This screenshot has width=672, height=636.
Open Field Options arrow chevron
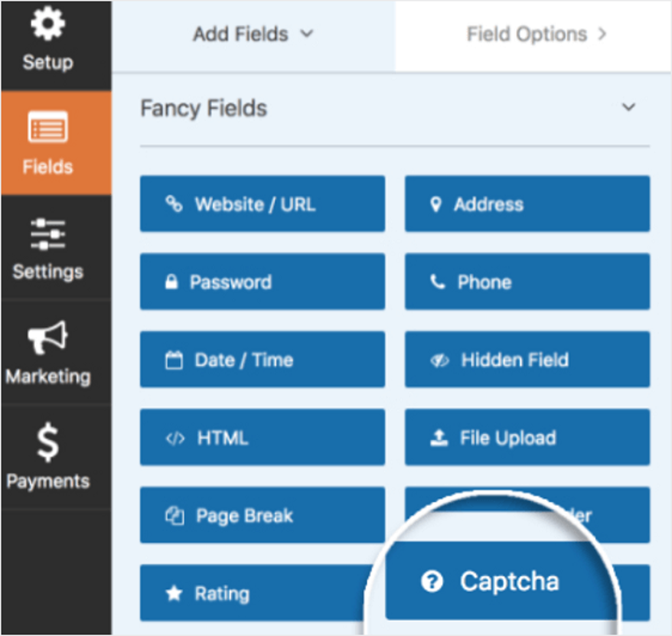[602, 34]
